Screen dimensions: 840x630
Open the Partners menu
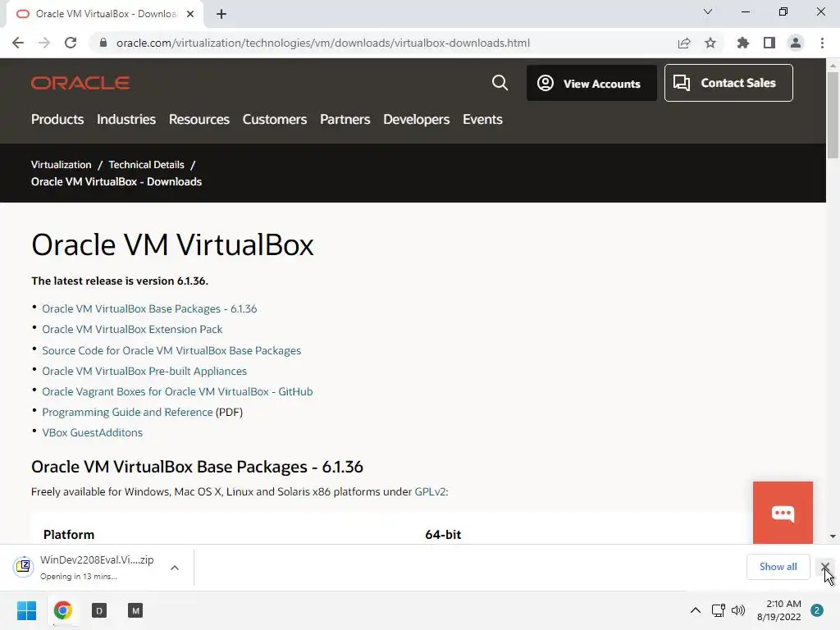pyautogui.click(x=345, y=120)
